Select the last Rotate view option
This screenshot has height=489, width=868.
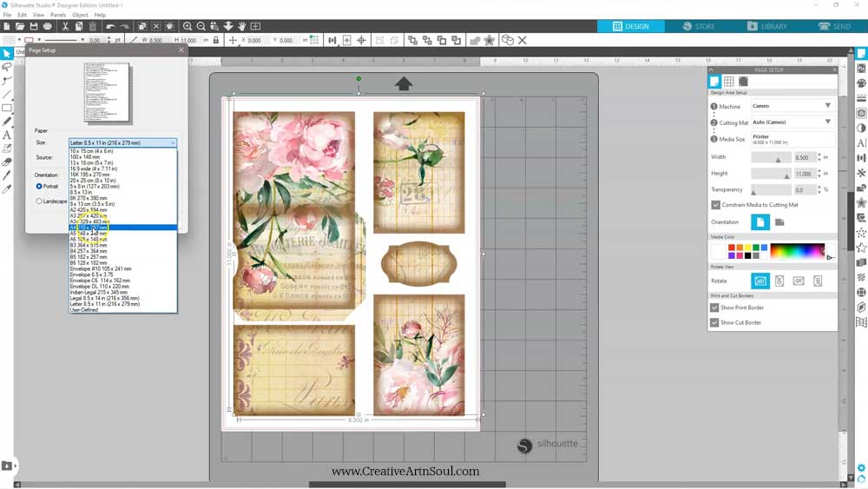(818, 281)
